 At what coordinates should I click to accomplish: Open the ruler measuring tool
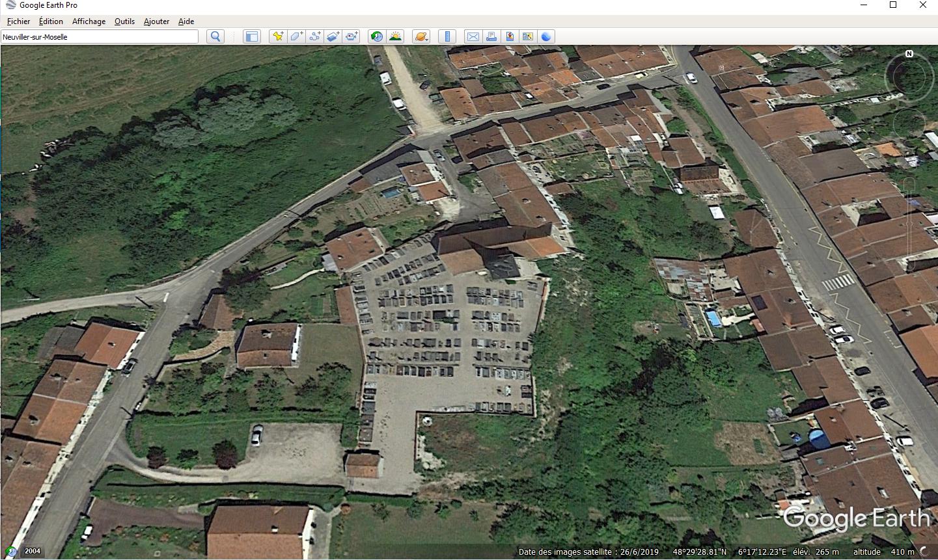coord(447,36)
